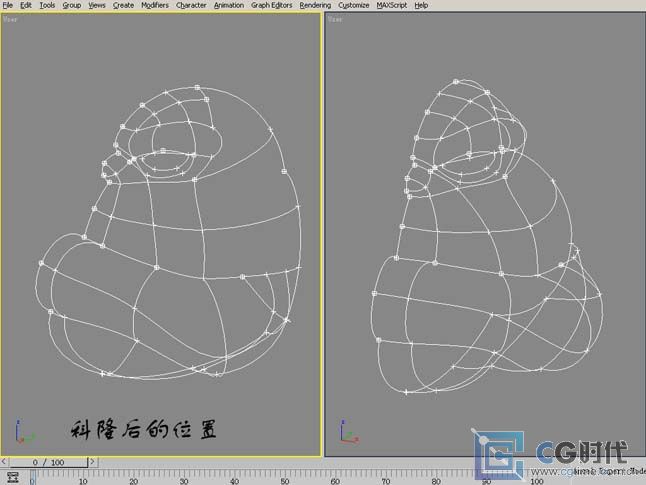Viewport: 646px width, 485px height.
Task: Open the Help menu
Action: tap(421, 5)
